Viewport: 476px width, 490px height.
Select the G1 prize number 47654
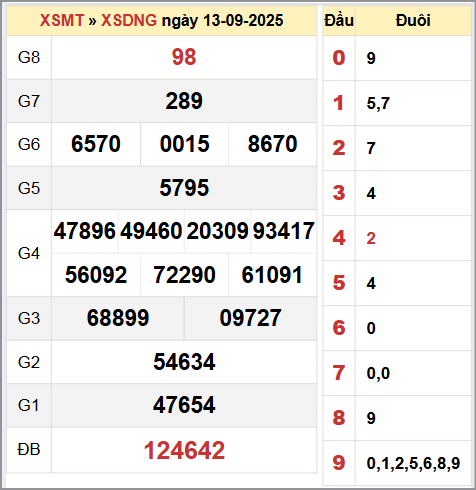(184, 405)
